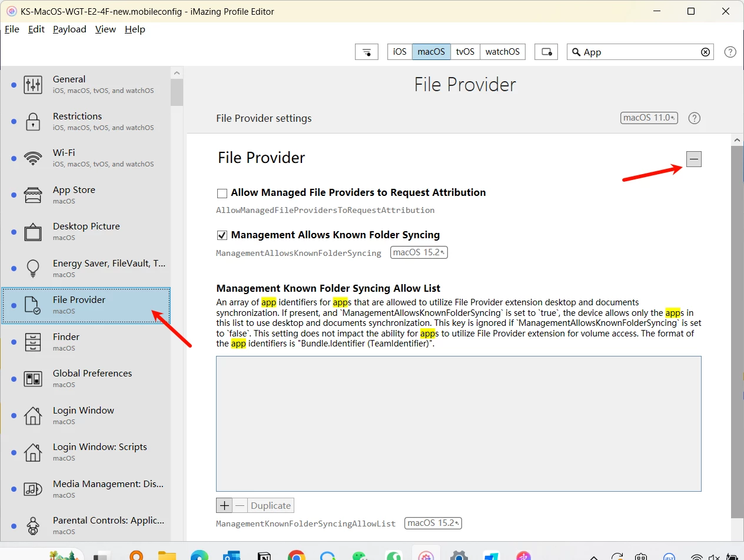The image size is (744, 560).
Task: Select the Desktop Picture frame icon
Action: (33, 232)
